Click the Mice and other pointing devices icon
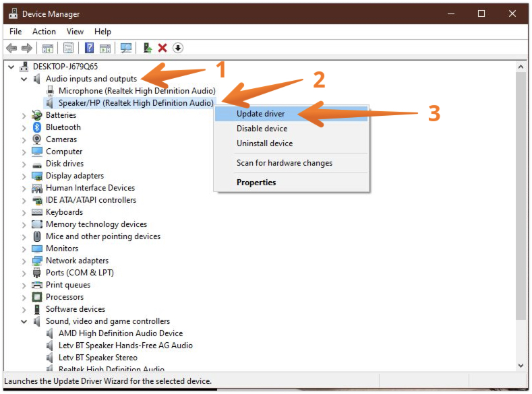The height and width of the screenshot is (394, 532). (37, 236)
